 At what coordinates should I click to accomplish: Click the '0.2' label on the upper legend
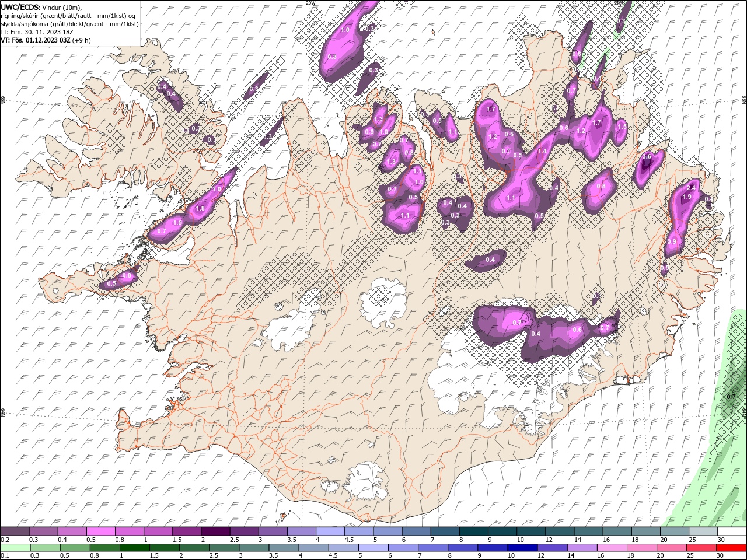pyautogui.click(x=5, y=540)
